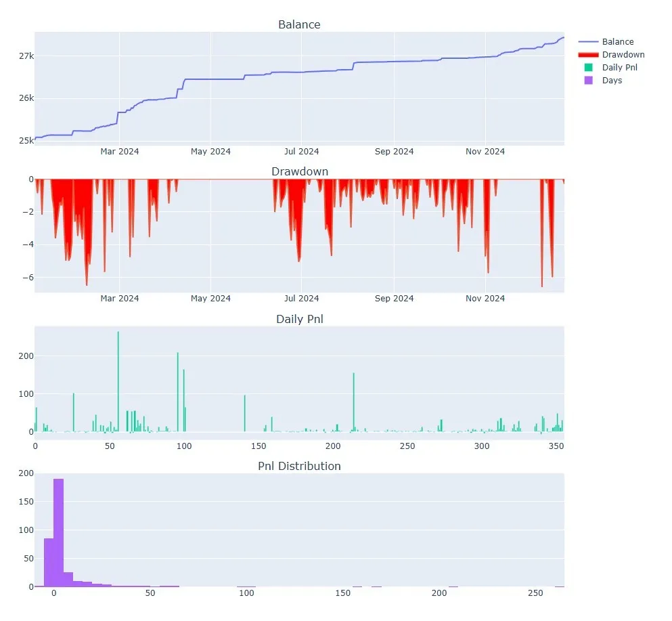This screenshot has height=621, width=672.
Task: Click the −6 label on the Drawdown y-axis
Action: (x=28, y=278)
